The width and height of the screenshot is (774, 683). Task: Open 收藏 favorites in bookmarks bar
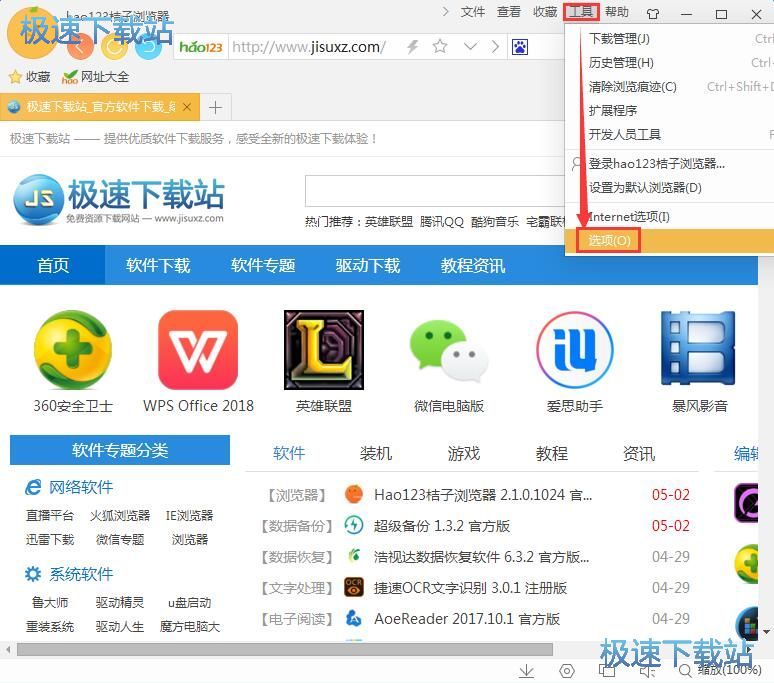[30, 76]
